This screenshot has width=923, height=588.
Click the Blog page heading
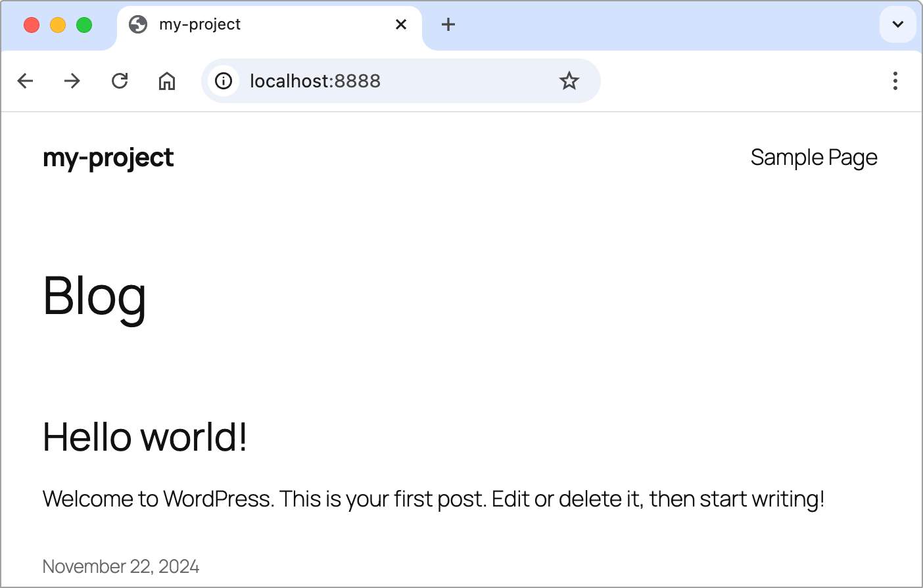(x=95, y=296)
